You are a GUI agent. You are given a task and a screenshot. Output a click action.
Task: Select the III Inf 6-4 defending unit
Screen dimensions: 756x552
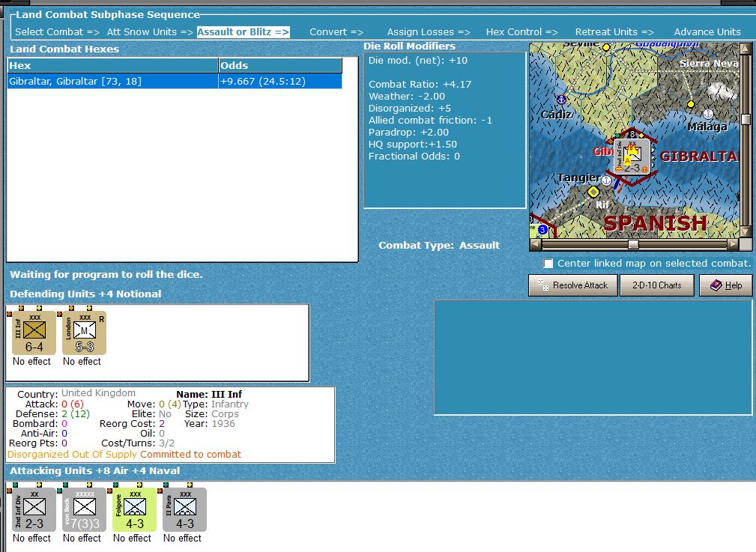tap(34, 333)
